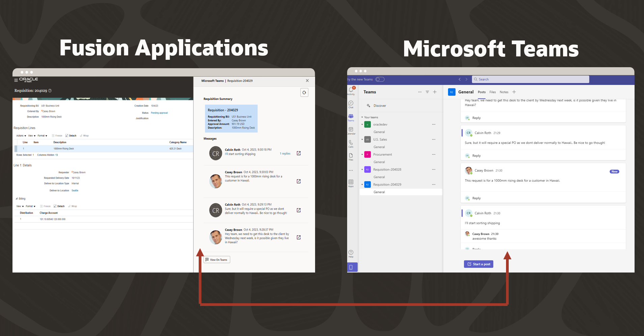644x336 pixels.
Task: Open more options for Requisition-204029 team
Action: point(433,184)
